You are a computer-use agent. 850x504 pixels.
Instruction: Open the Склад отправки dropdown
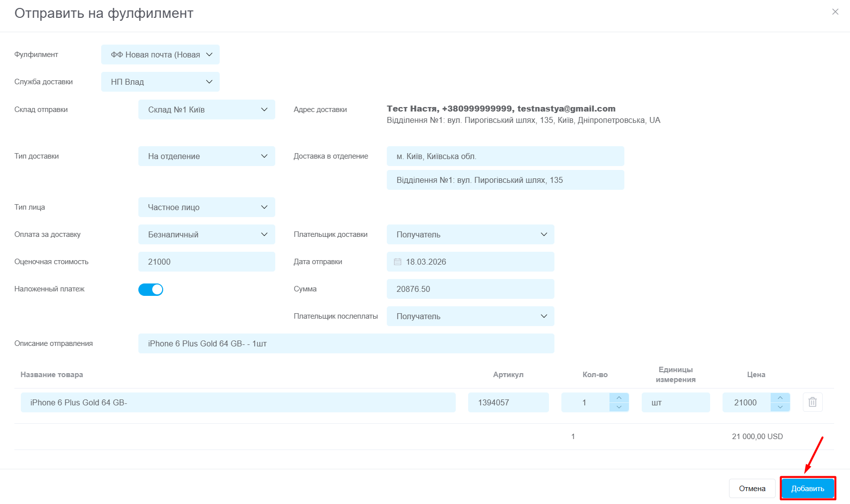(206, 110)
